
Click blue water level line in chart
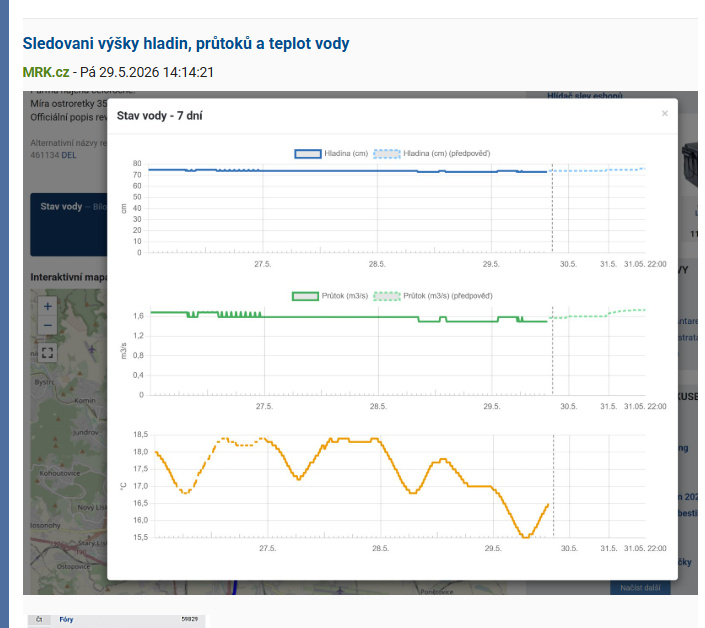click(315, 170)
